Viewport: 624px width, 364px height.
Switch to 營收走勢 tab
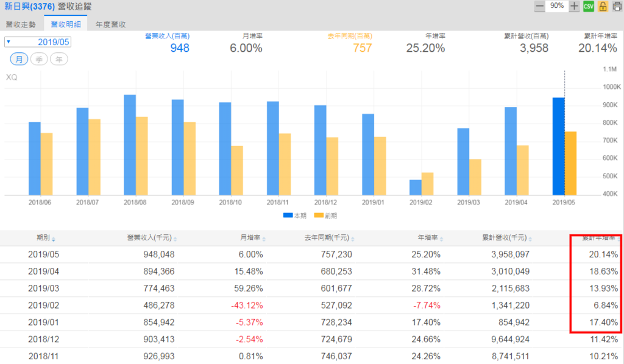tap(21, 24)
